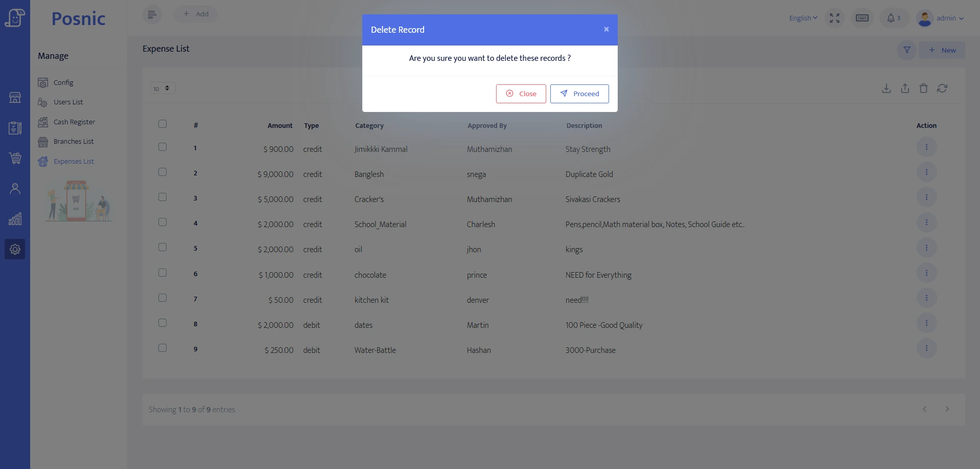The height and width of the screenshot is (469, 980).
Task: Go to Users List menu item
Action: coord(68,102)
